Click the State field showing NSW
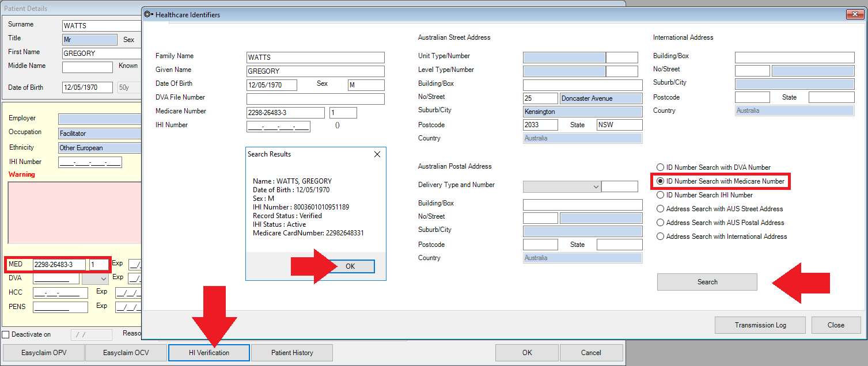868x366 pixels. 620,125
